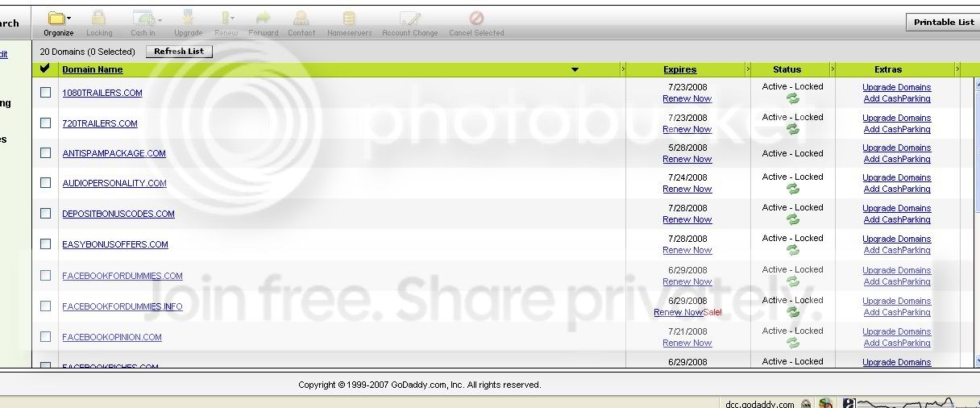Click the small arrow right of Extras header
Screen dimensions: 980x408
coord(957,69)
